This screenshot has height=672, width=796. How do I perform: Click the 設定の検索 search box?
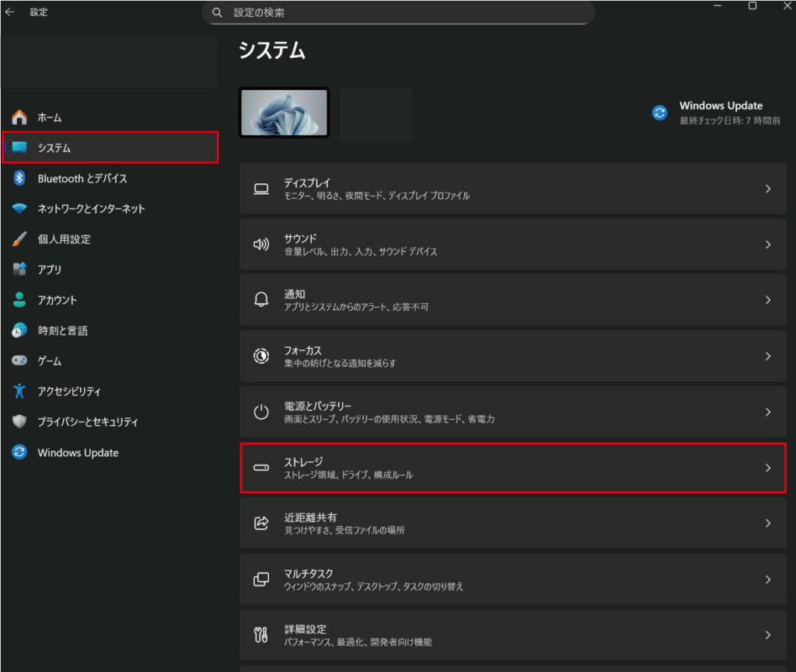click(398, 13)
